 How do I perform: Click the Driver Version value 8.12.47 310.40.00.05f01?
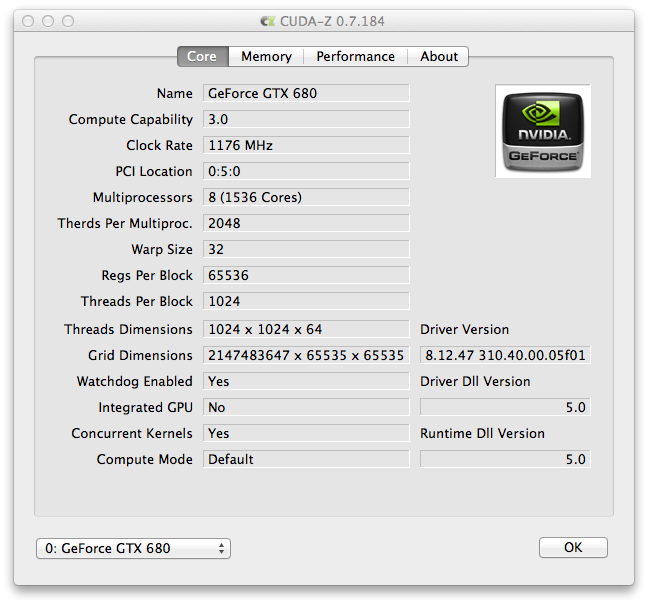(505, 355)
